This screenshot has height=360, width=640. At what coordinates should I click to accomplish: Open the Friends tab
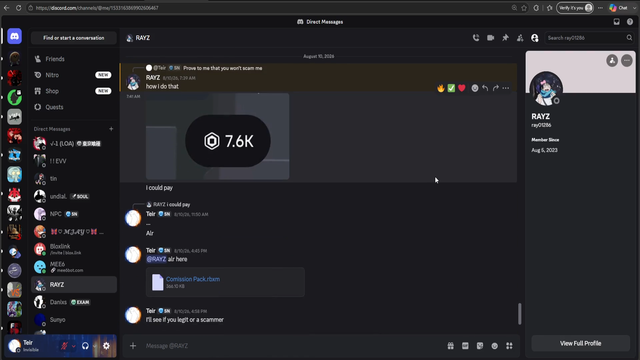(x=74, y=59)
